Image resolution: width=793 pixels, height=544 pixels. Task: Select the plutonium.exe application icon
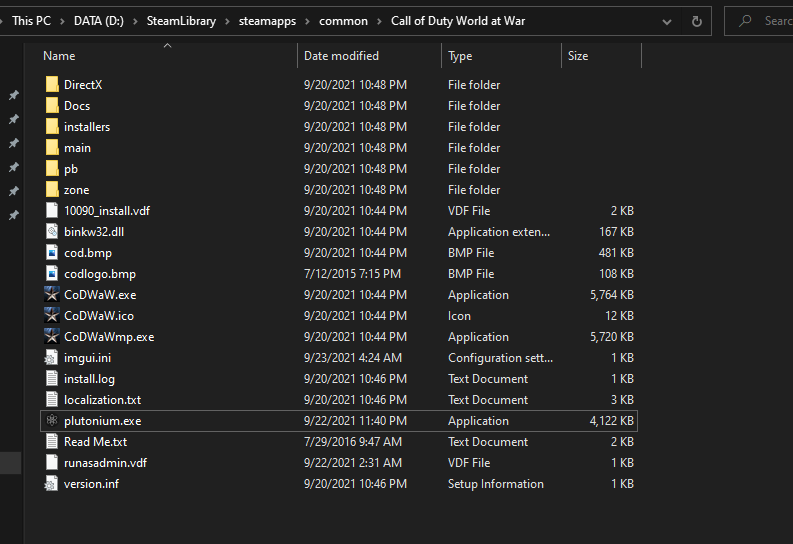click(53, 421)
